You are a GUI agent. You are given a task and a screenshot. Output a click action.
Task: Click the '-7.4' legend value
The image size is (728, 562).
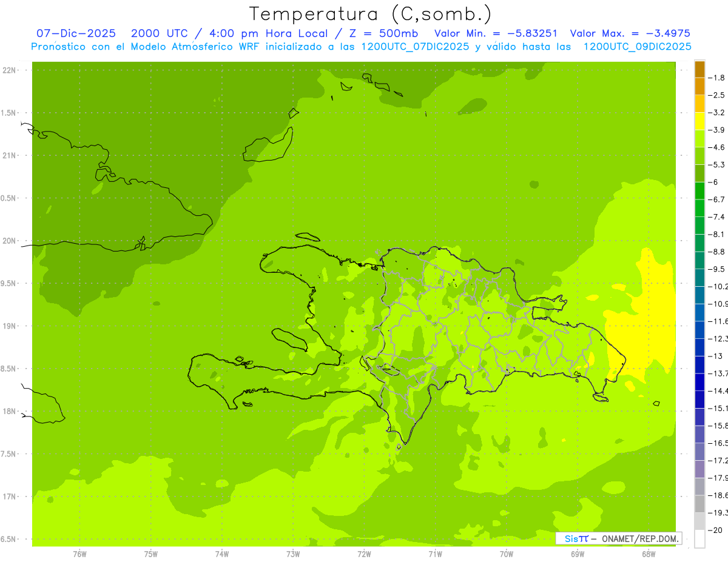coord(717,217)
